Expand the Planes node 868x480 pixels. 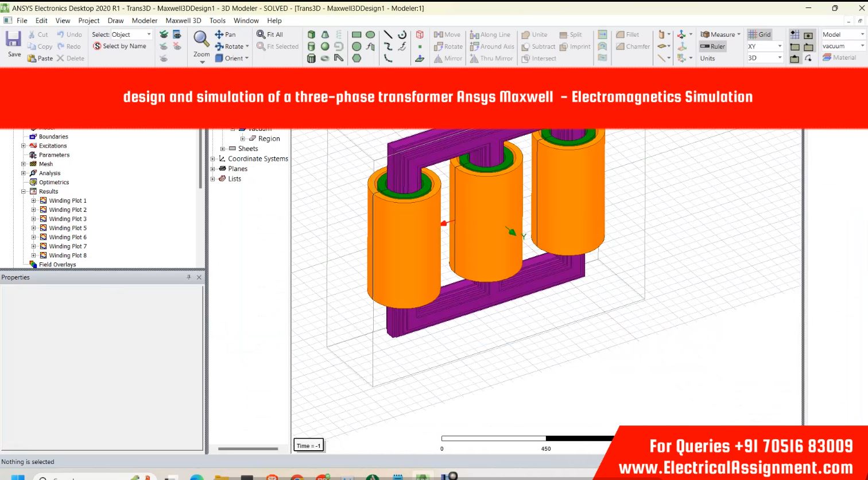click(212, 169)
